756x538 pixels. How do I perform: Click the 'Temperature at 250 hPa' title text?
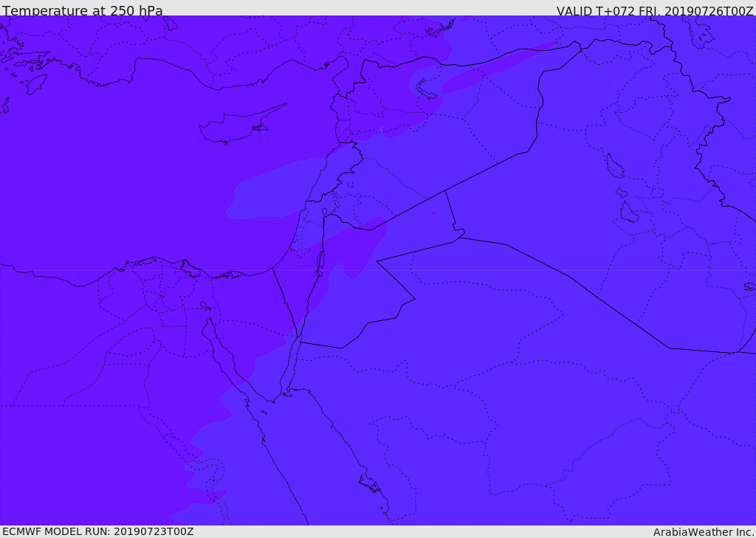point(83,10)
